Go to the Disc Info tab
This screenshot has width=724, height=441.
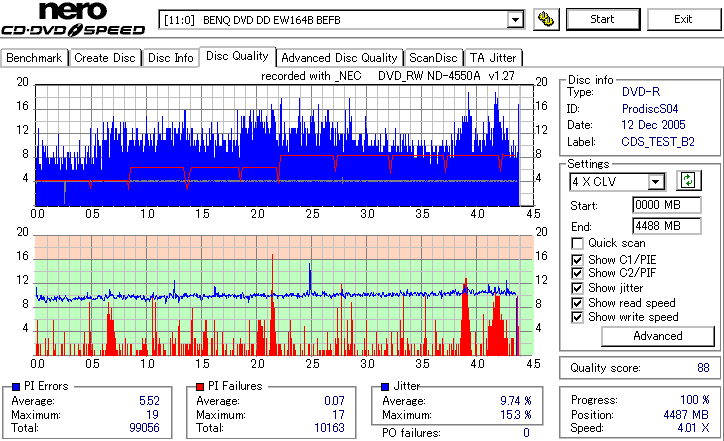point(170,58)
